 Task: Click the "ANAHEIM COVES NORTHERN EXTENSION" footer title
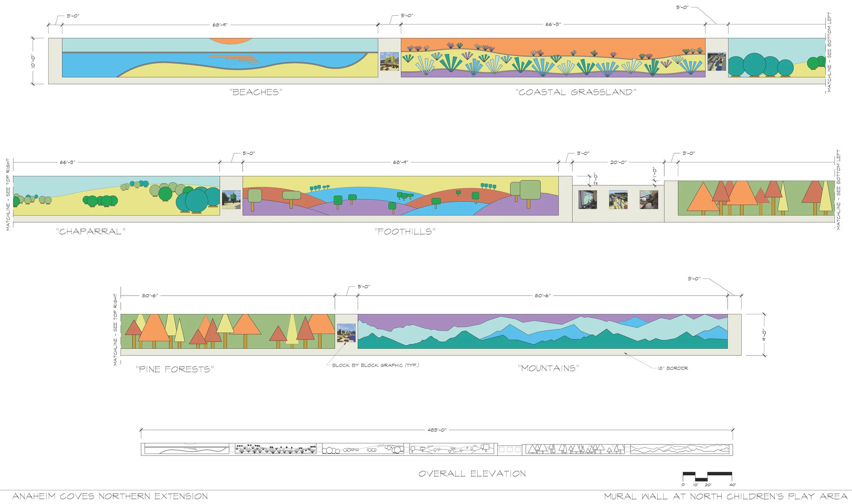(110, 496)
